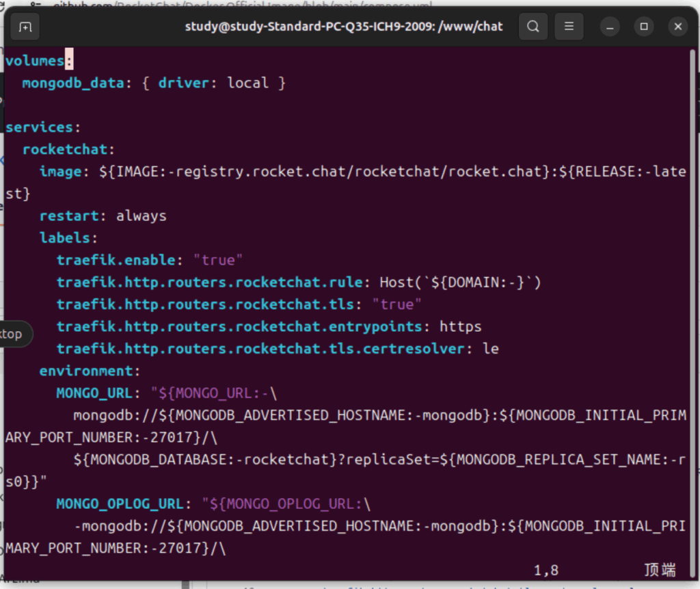Click the "driver" key in volumes
This screenshot has height=589, width=700.
[x=183, y=83]
